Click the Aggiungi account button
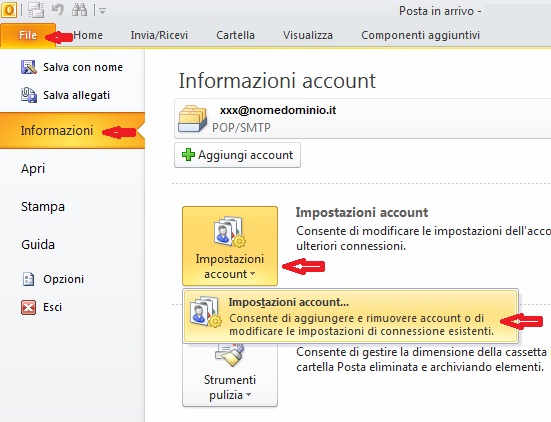 click(237, 155)
